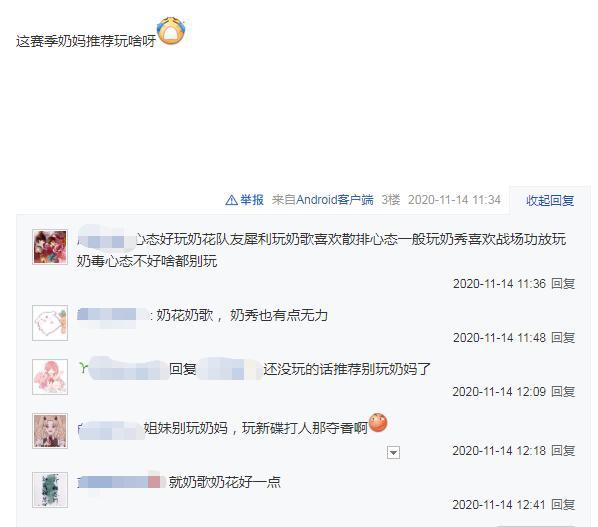Reply to the comment posted at 11:48

(563, 337)
